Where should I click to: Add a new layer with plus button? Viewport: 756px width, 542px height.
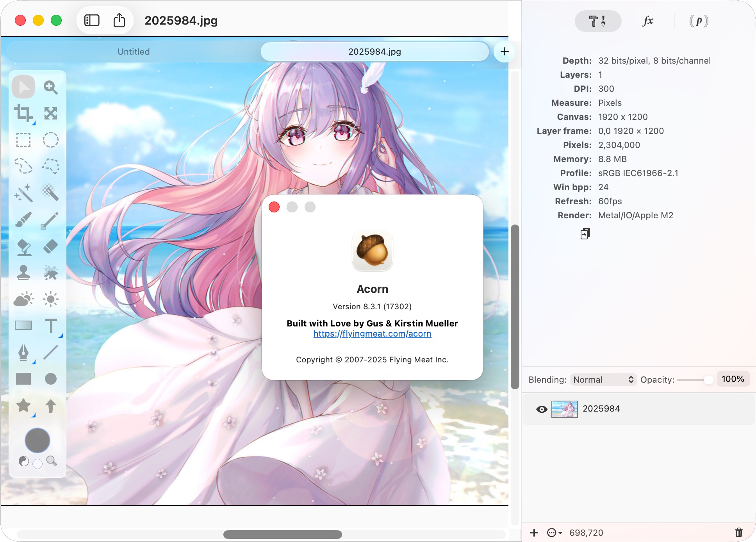[x=534, y=533]
